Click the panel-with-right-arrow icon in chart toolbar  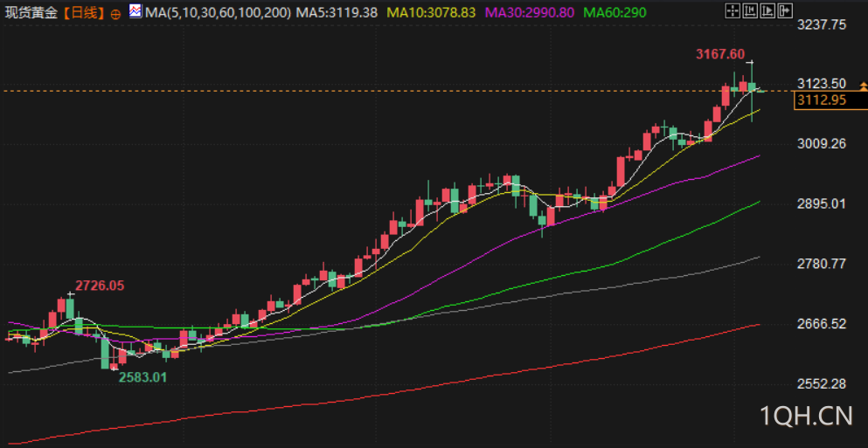click(x=786, y=10)
